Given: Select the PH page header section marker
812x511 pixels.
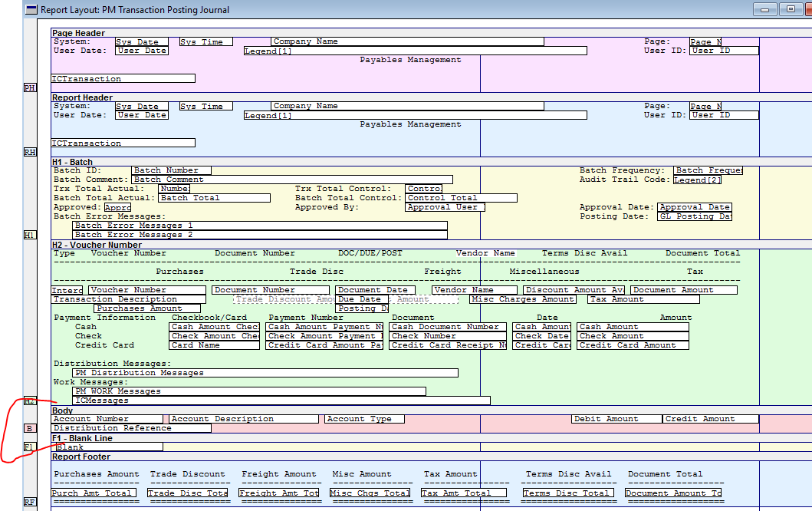Looking at the screenshot, I should tap(29, 87).
